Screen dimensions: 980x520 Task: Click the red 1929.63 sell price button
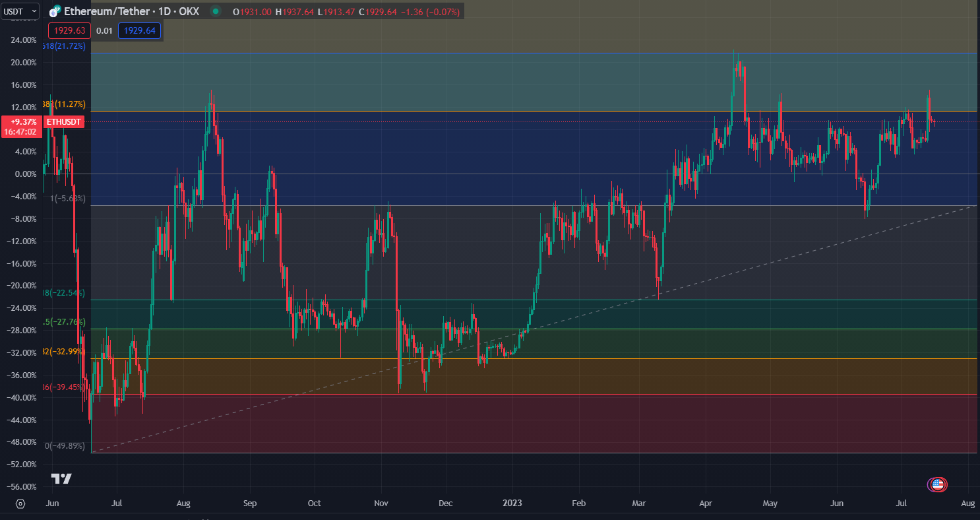[x=70, y=30]
